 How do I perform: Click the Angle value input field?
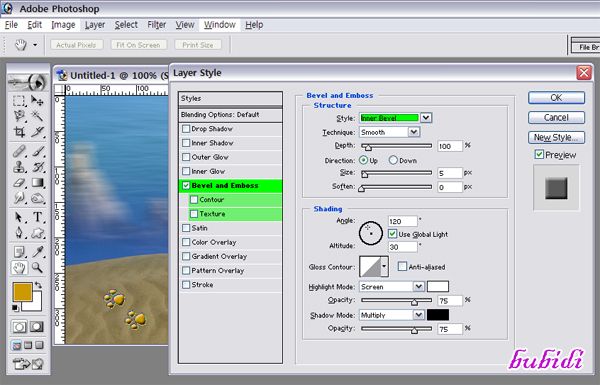[403, 221]
